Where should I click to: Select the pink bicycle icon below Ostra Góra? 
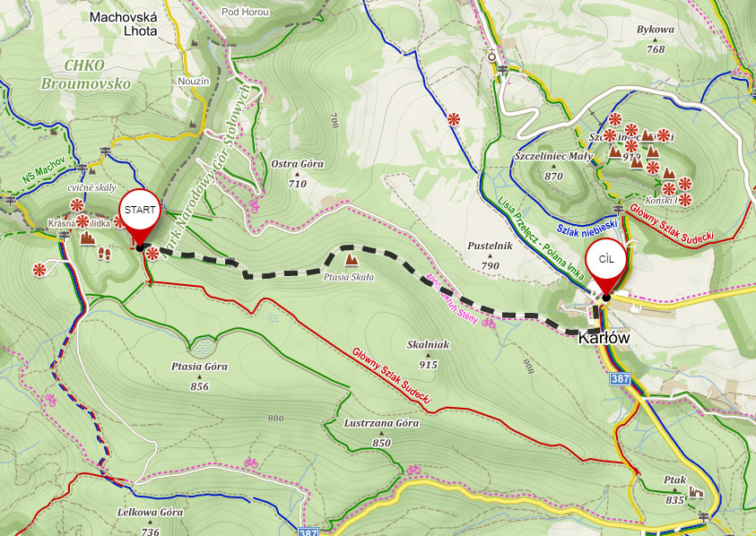coord(254,207)
